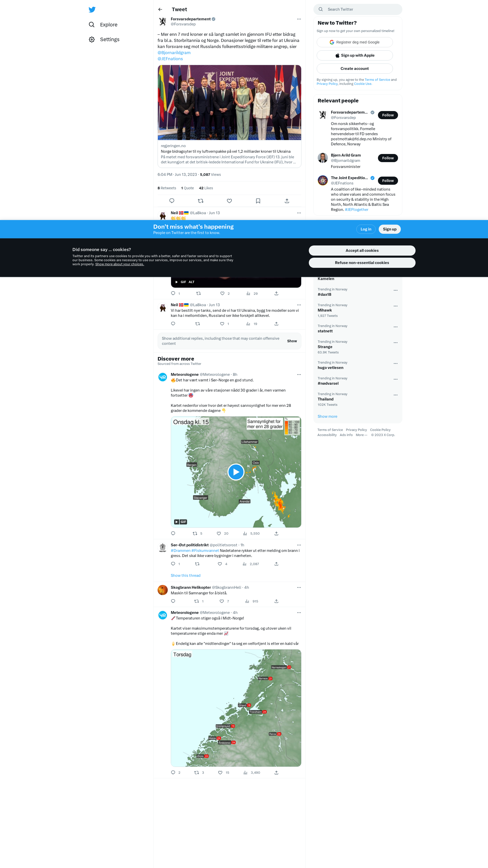Open the #Fiskumvannet hashtag
Screen dimensions: 488x868
205,551
